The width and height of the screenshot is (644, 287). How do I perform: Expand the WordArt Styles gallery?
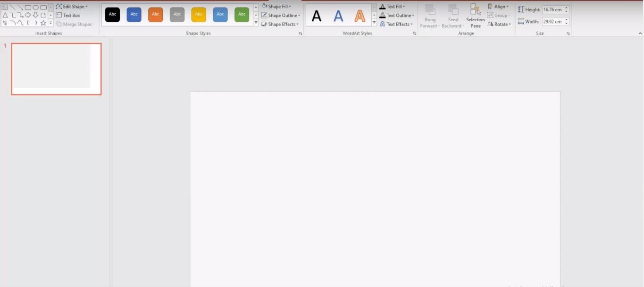pos(374,23)
